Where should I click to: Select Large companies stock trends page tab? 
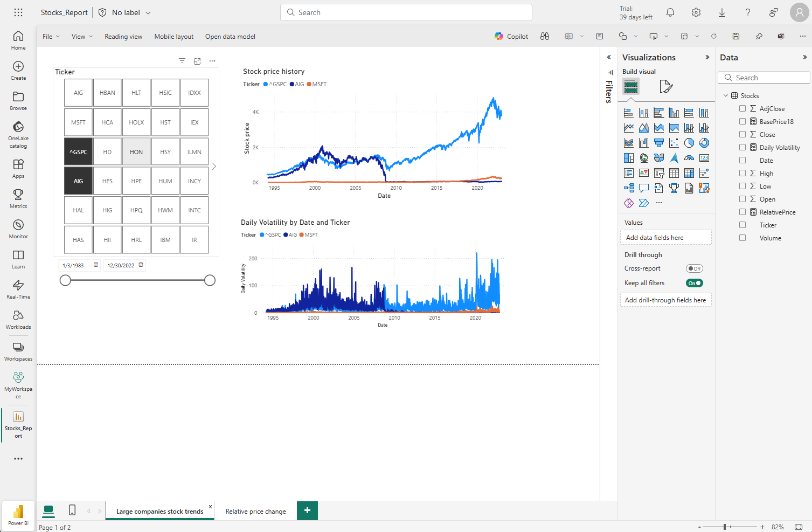click(x=160, y=512)
